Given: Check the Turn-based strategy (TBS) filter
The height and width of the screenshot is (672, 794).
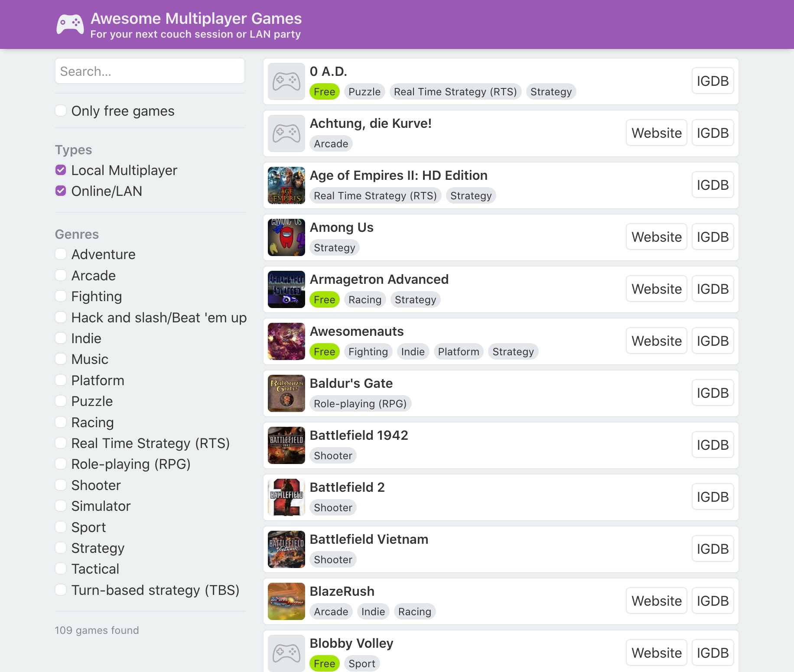Looking at the screenshot, I should point(61,590).
